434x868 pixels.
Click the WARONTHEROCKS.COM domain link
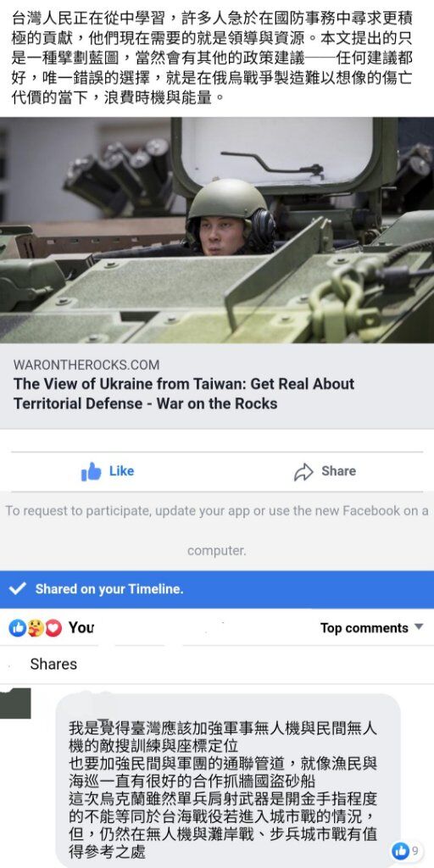[86, 364]
